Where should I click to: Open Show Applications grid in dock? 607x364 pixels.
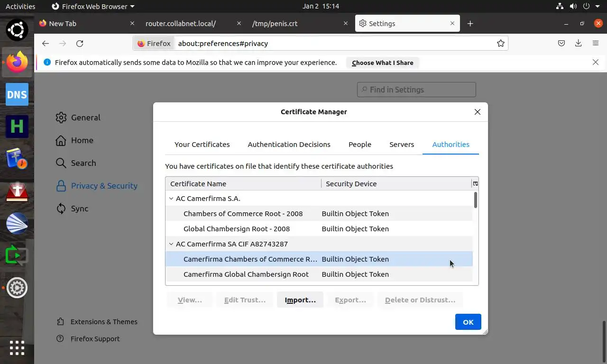(x=17, y=348)
